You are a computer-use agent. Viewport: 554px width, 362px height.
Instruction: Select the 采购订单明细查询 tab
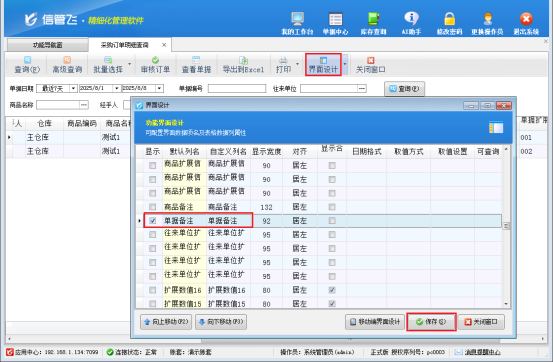(124, 45)
